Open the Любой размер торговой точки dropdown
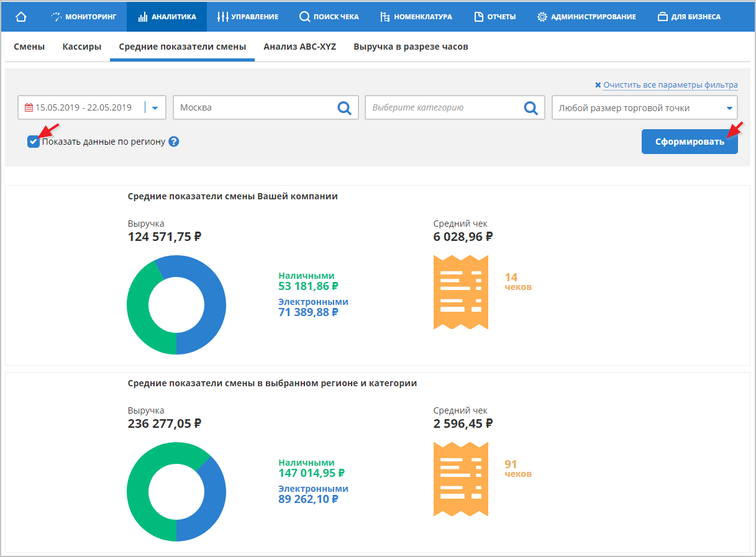The width and height of the screenshot is (756, 557). [x=644, y=108]
